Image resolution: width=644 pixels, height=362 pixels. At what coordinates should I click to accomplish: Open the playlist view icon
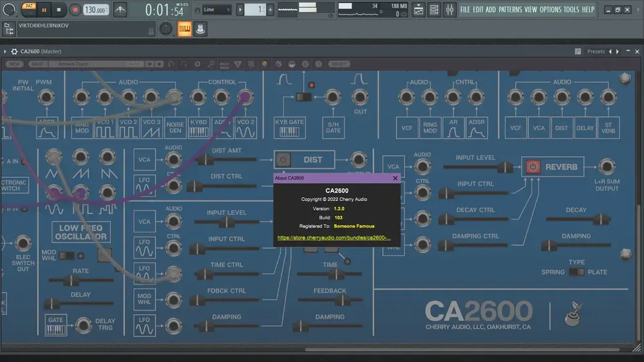coord(419,10)
